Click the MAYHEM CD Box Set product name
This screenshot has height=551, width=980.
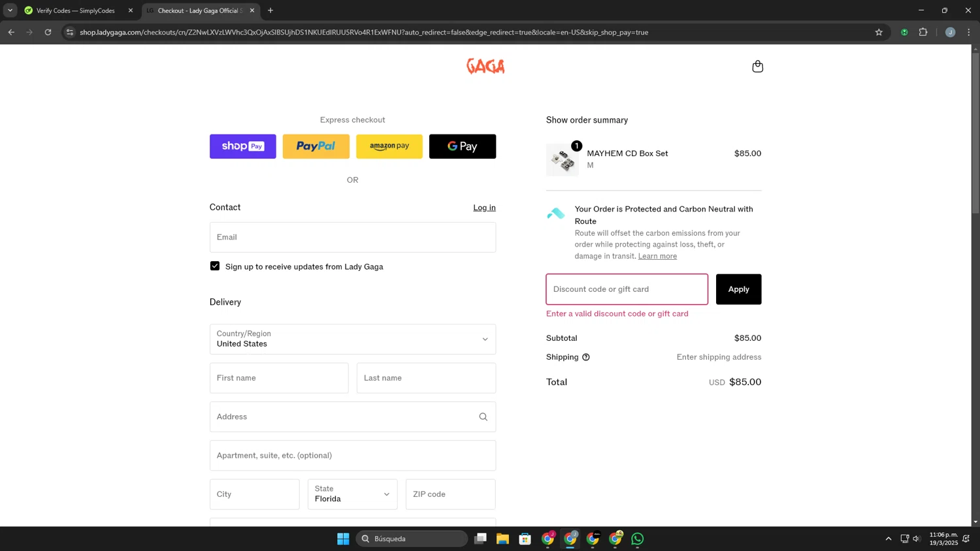point(627,153)
